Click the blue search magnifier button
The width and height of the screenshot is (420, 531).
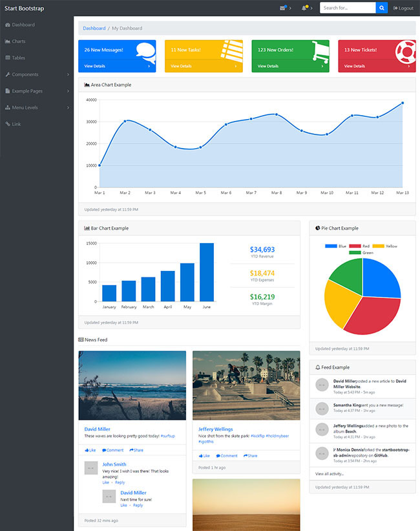[x=382, y=8]
